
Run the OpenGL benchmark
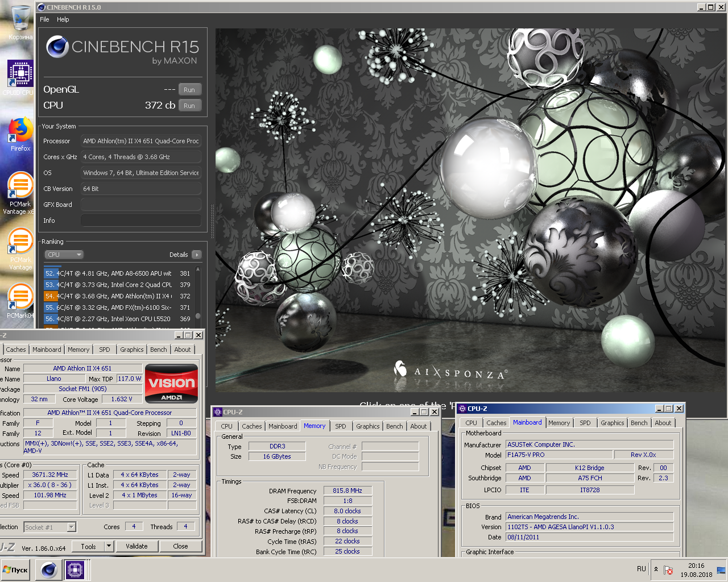(x=189, y=90)
